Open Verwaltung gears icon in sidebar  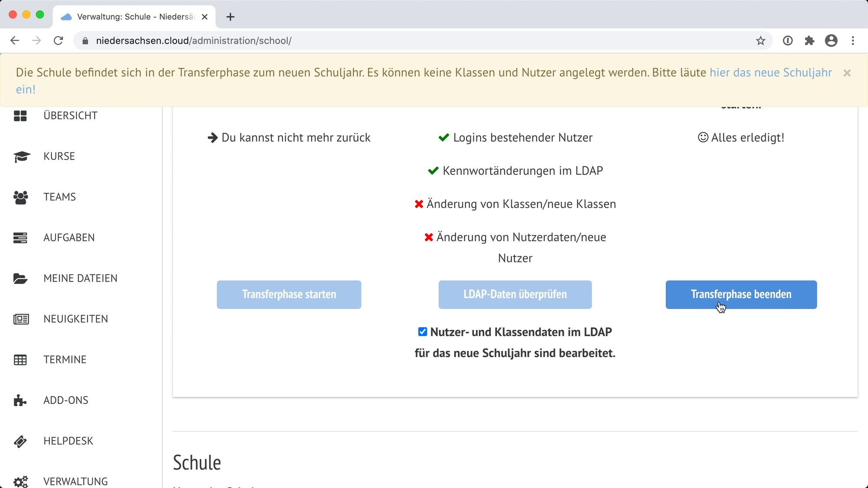point(20,481)
